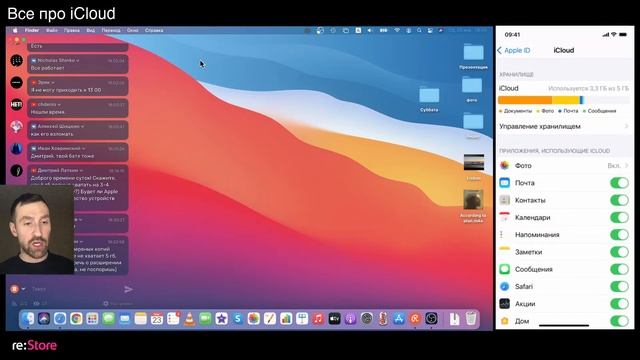Screen dimensions: 640x360
Task: Click the chat text input field
Action: [x=76, y=289]
